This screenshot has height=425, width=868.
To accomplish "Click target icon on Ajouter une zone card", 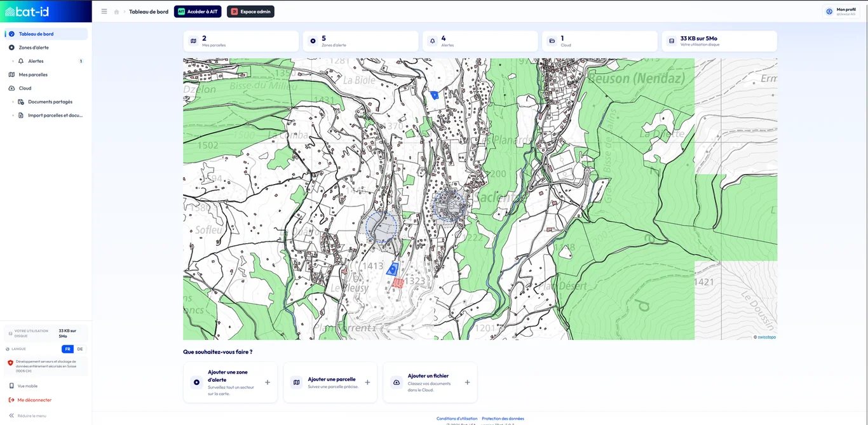I will tap(196, 382).
